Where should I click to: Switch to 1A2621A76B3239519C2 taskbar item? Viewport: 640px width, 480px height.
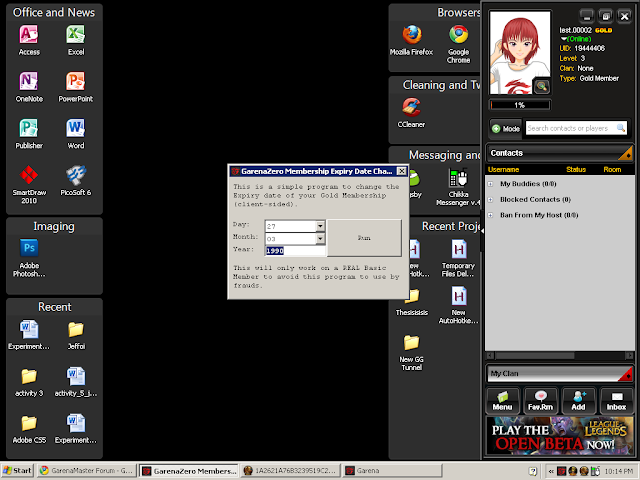coord(290,471)
